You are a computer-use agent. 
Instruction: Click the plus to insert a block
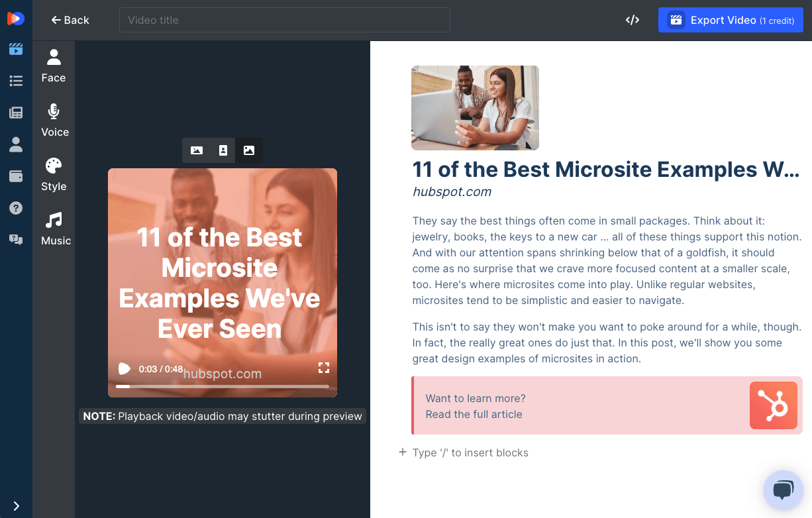[402, 452]
